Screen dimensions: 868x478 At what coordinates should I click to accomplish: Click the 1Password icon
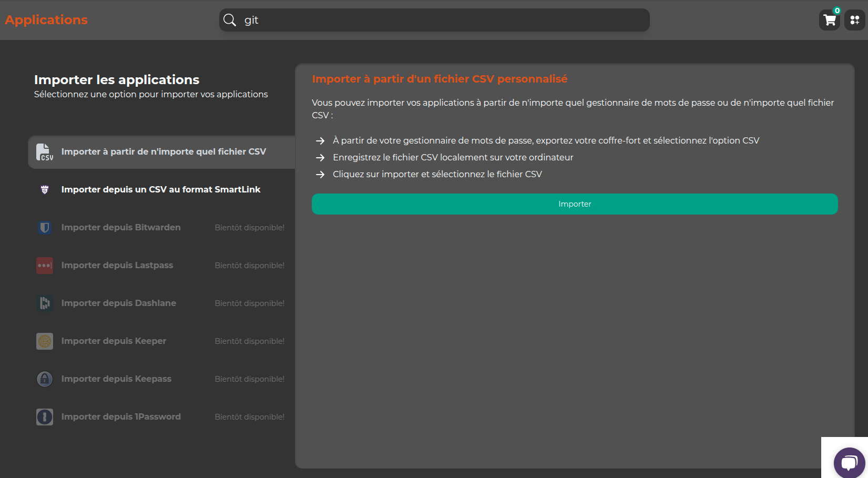coord(45,417)
